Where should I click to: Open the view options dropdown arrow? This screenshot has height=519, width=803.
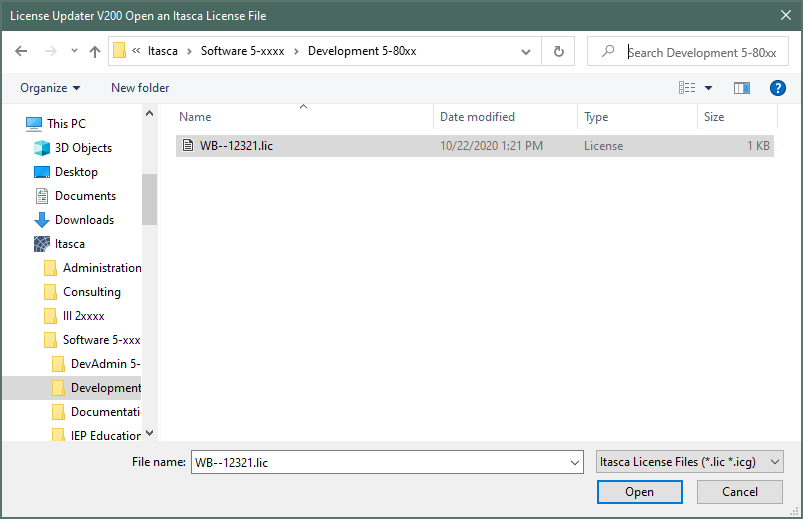(x=709, y=88)
